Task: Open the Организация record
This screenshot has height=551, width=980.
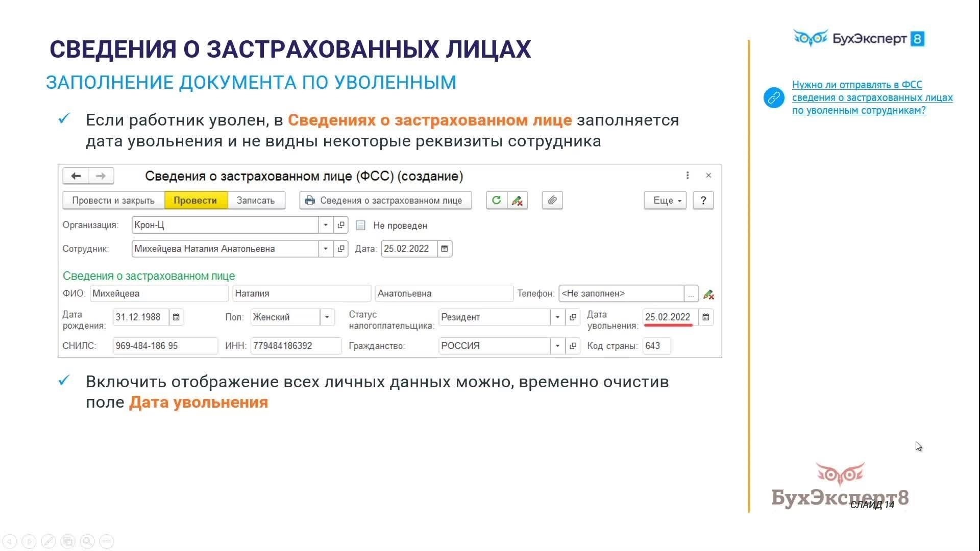Action: pos(341,225)
